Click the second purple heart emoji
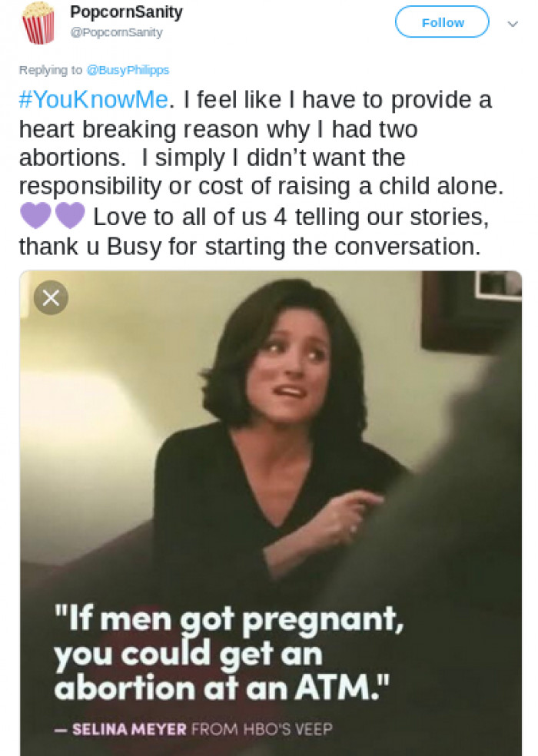The height and width of the screenshot is (756, 538). coord(70,215)
